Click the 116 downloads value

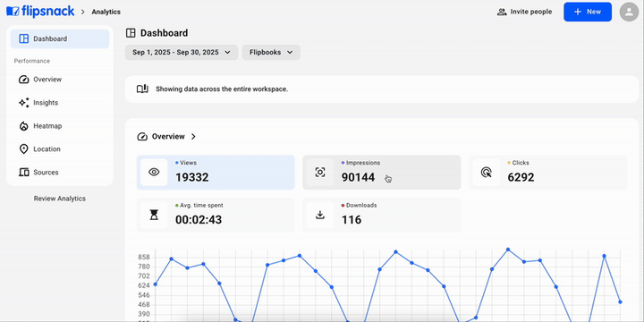(352, 220)
